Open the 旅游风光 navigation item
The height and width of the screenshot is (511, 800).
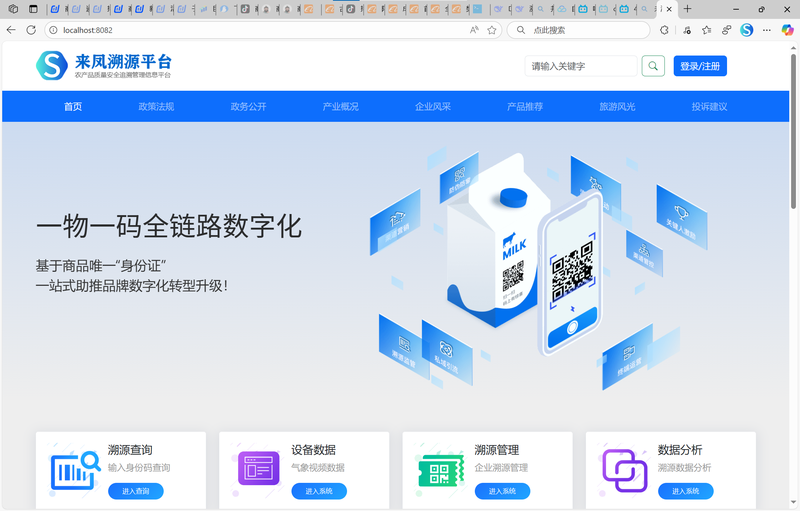(x=617, y=107)
